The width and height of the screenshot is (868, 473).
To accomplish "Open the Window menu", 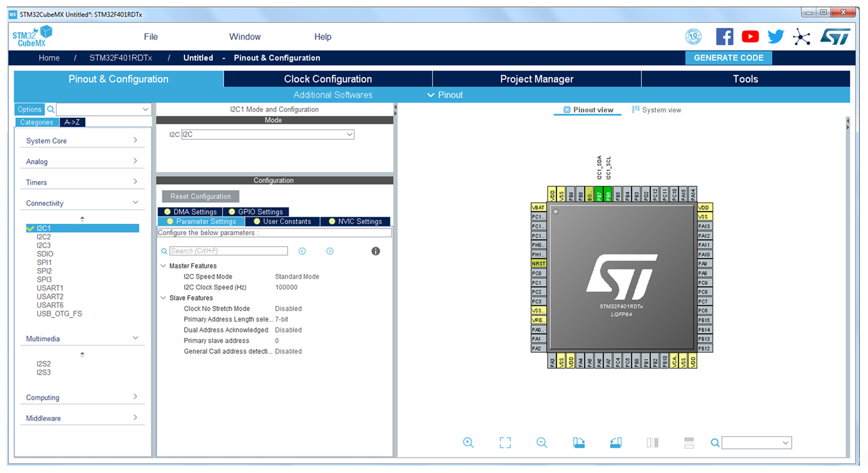I will [245, 37].
